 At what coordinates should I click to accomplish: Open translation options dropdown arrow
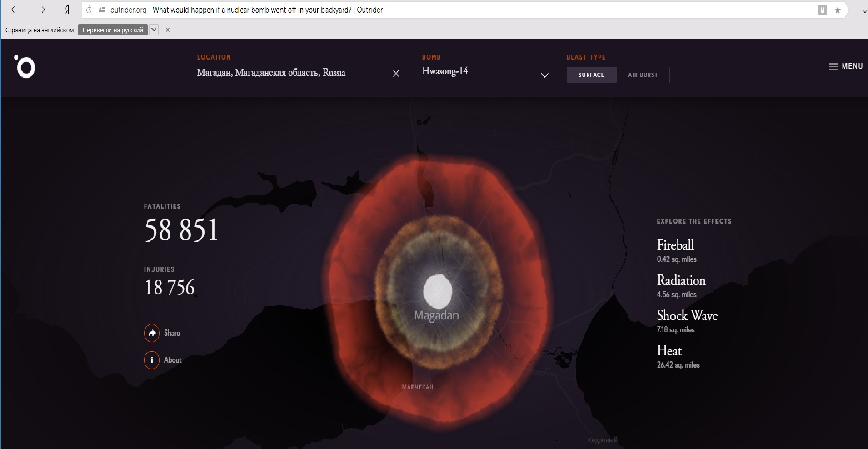tap(154, 30)
